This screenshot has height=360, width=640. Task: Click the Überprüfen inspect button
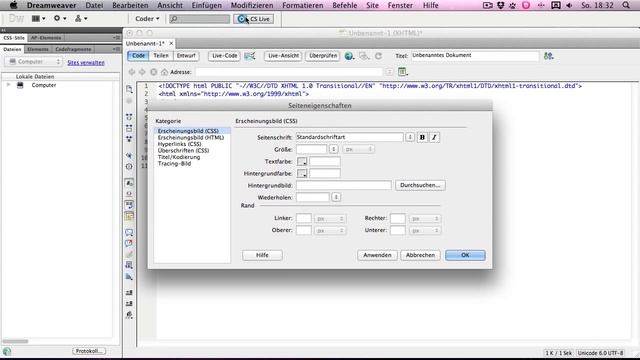[323, 56]
